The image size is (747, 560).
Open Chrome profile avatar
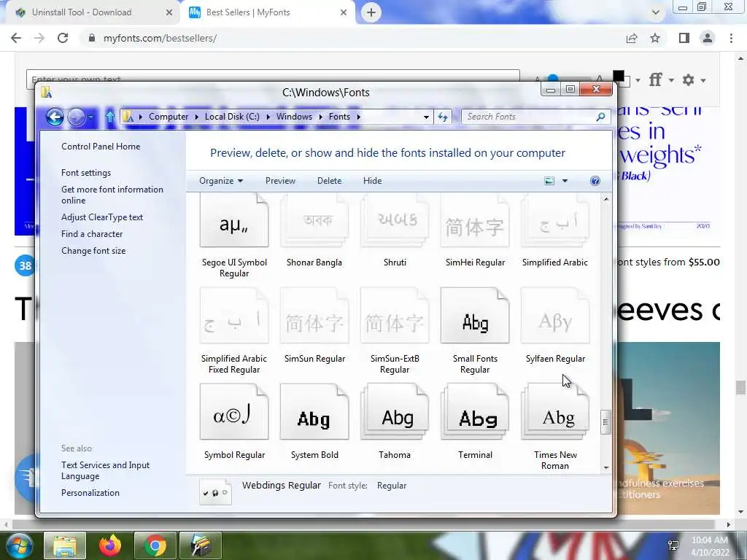pyautogui.click(x=708, y=38)
